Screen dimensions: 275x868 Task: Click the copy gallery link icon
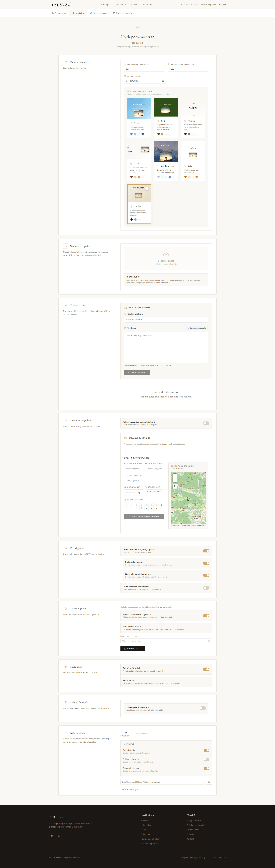tap(209, 782)
